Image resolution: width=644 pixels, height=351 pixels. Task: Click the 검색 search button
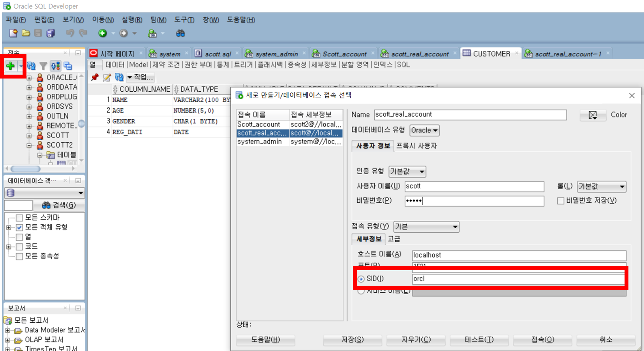click(59, 205)
